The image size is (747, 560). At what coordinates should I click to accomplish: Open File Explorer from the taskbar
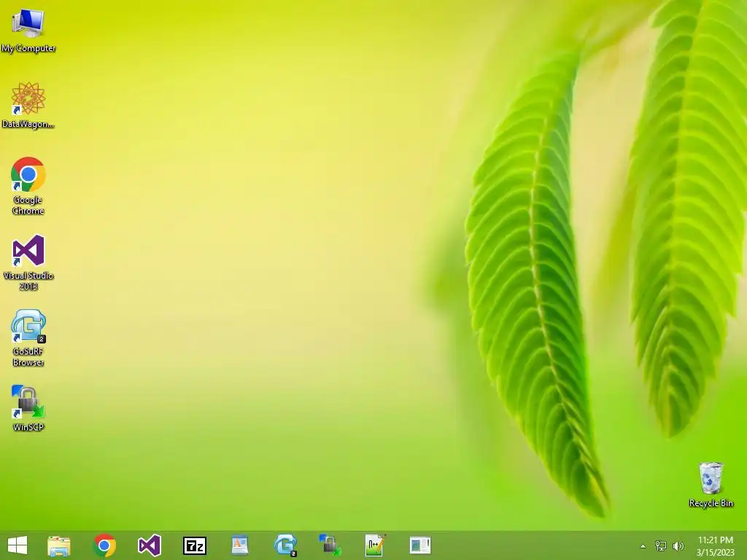(59, 545)
